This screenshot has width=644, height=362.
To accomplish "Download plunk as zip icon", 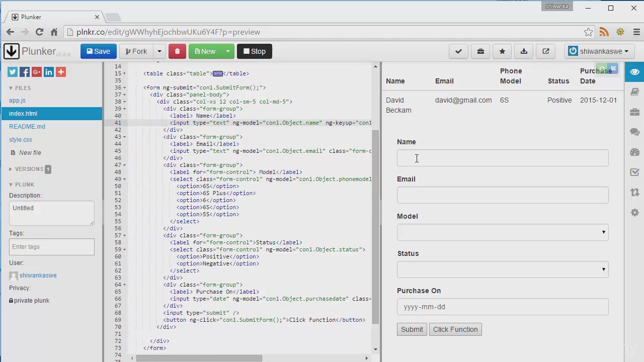I will [524, 51].
